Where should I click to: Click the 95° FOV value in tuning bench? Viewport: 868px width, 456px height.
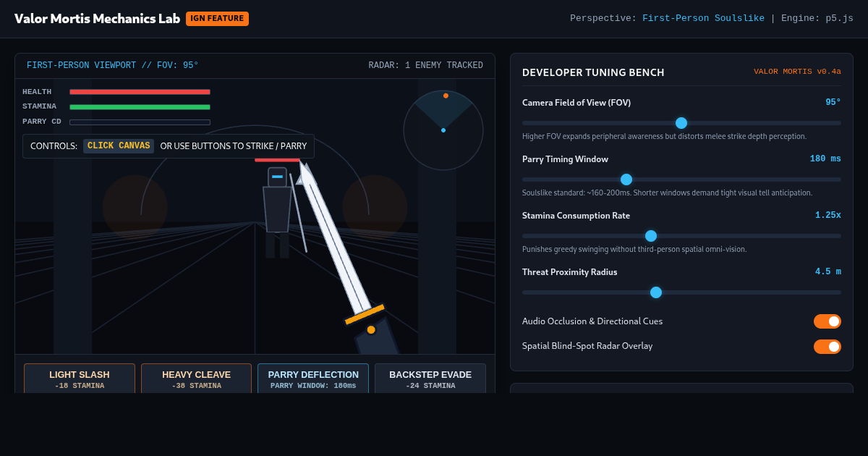[x=833, y=103]
